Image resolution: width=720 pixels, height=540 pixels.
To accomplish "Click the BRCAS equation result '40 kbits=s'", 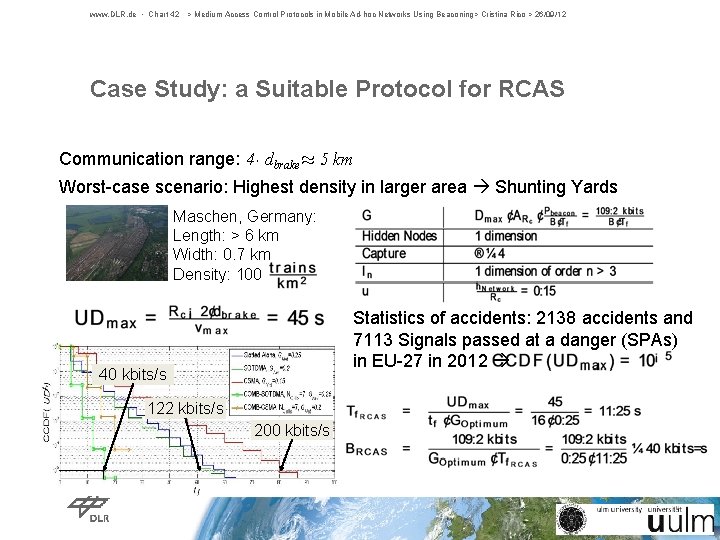I will (676, 448).
